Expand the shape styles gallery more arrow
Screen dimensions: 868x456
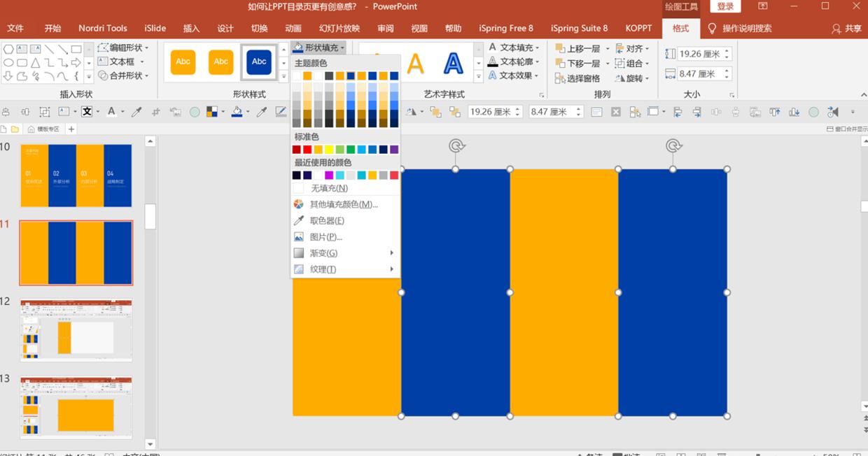click(283, 77)
